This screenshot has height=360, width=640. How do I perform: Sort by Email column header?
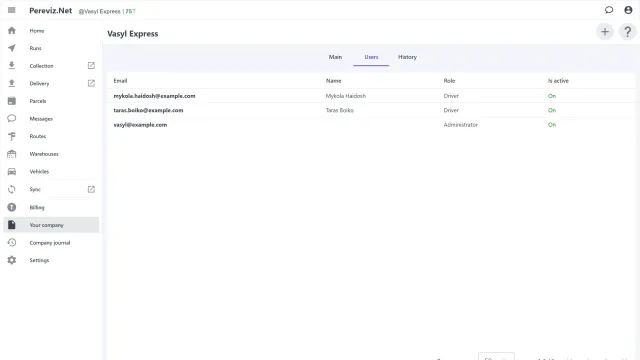[120, 81]
